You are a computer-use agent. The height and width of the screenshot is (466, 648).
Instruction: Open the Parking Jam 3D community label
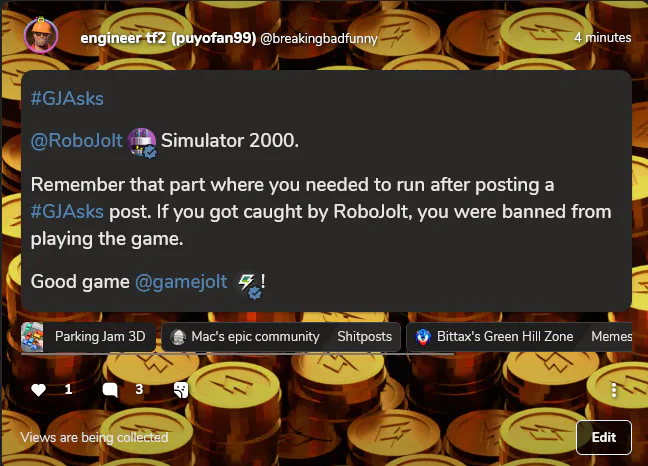pos(100,337)
